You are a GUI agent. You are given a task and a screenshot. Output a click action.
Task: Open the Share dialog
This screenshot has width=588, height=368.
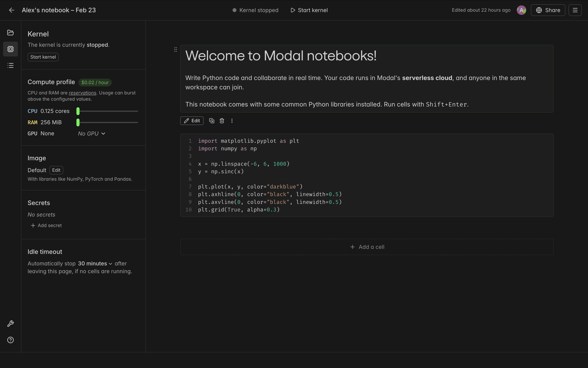click(548, 10)
